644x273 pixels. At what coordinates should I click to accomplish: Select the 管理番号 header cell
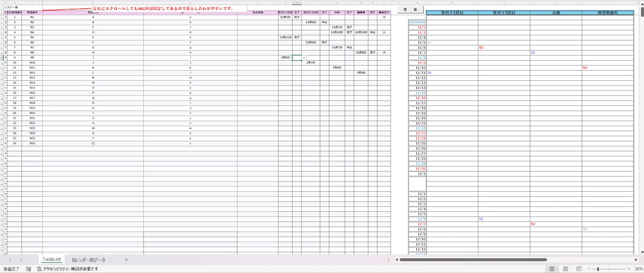pos(32,12)
